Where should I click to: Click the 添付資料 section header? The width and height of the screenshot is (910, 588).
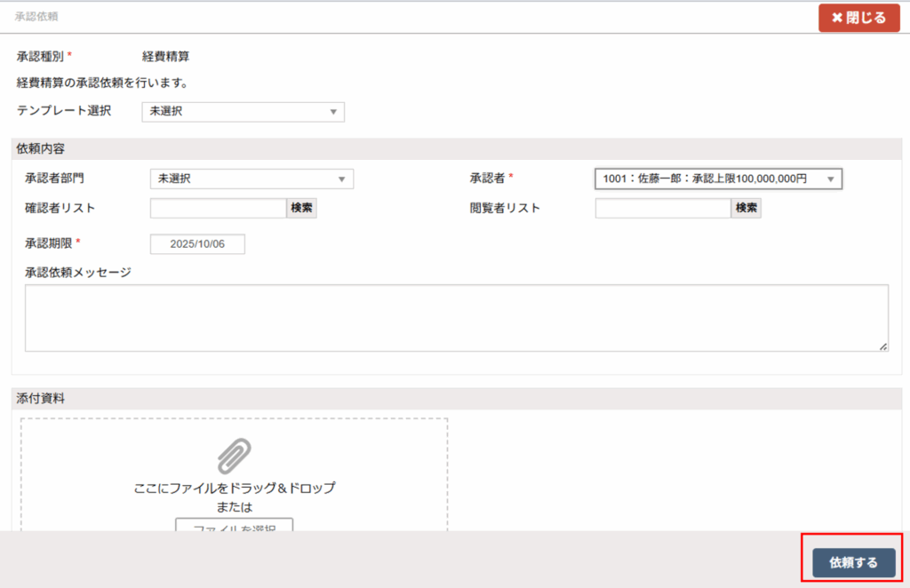41,399
